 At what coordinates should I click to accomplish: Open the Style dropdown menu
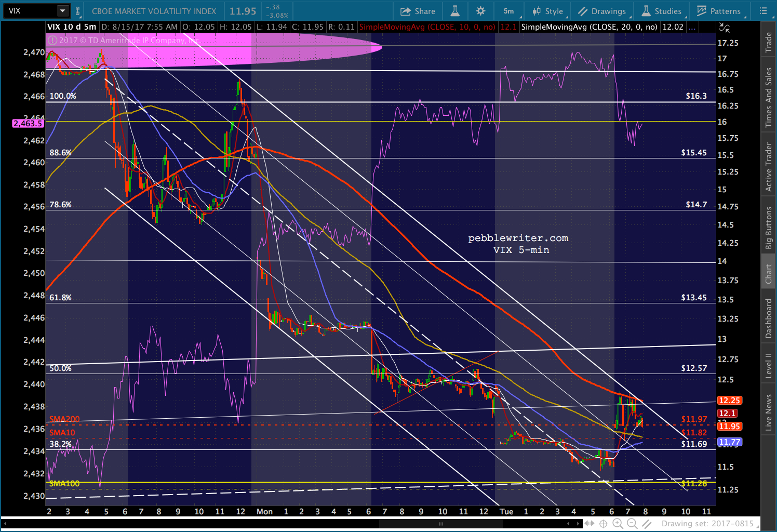click(x=547, y=11)
